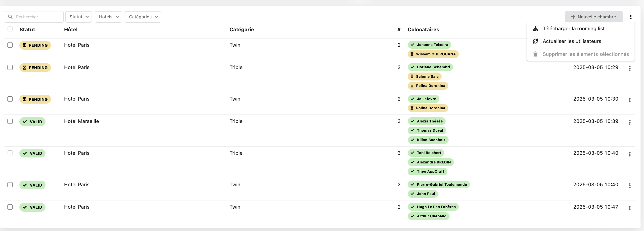Expand the Catégories filter dropdown
Image resolution: width=644 pixels, height=231 pixels.
pyautogui.click(x=143, y=17)
